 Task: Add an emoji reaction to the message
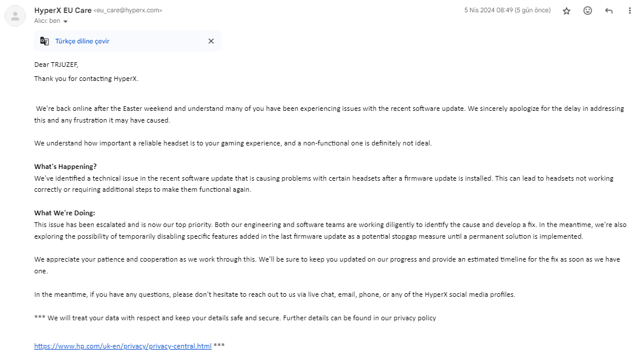[588, 11]
